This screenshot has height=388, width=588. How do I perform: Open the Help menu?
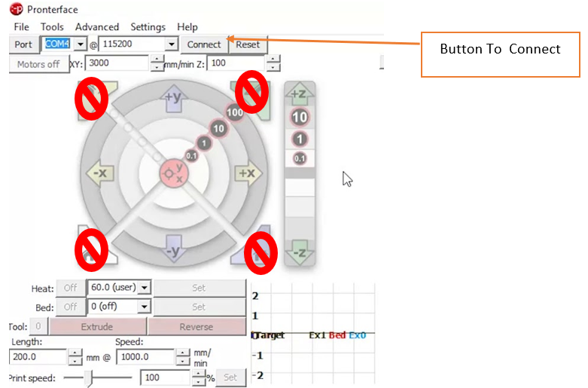pyautogui.click(x=187, y=27)
